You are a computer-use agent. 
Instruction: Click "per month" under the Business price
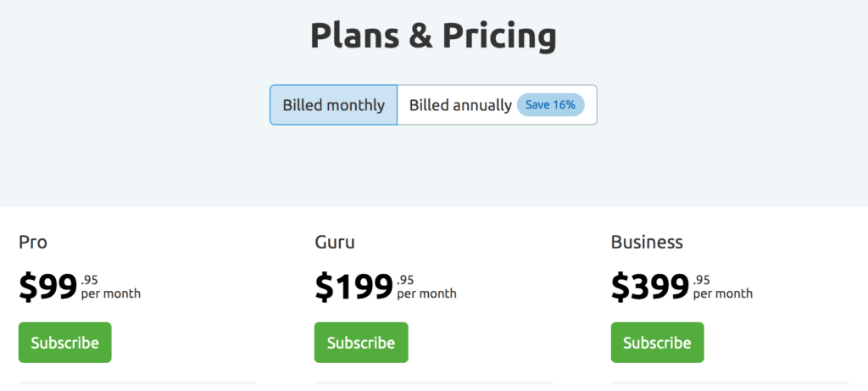click(x=722, y=294)
